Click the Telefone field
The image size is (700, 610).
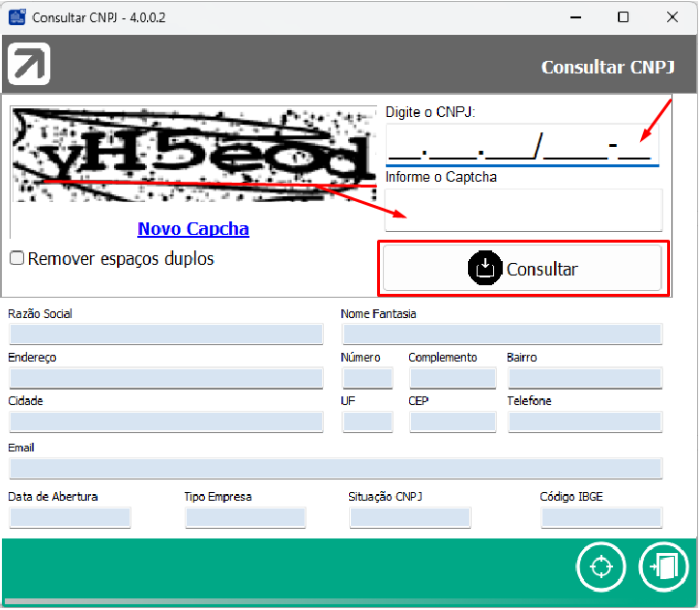pos(585,421)
